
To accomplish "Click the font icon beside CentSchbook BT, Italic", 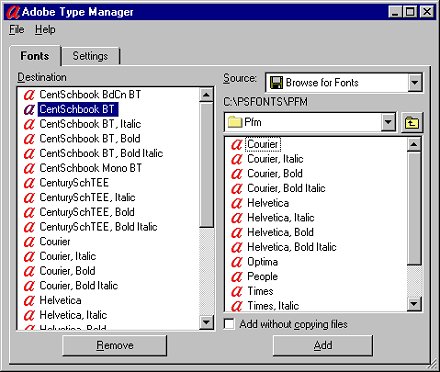I will tap(29, 124).
